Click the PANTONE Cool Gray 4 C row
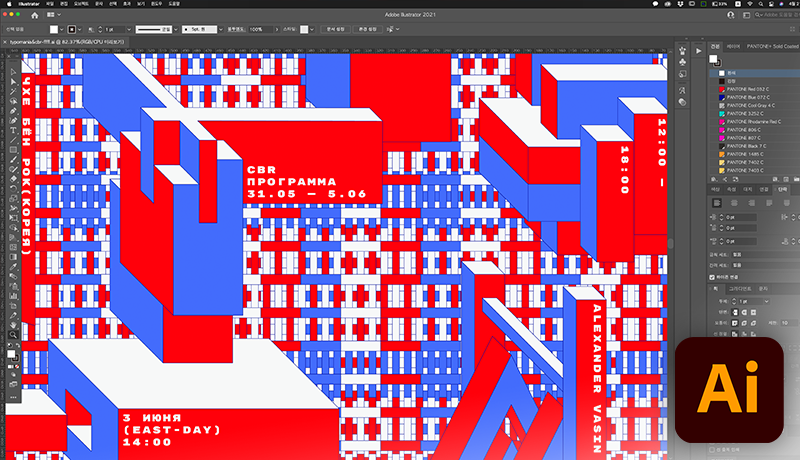Screen dimensions: 800x460 [x=754, y=106]
